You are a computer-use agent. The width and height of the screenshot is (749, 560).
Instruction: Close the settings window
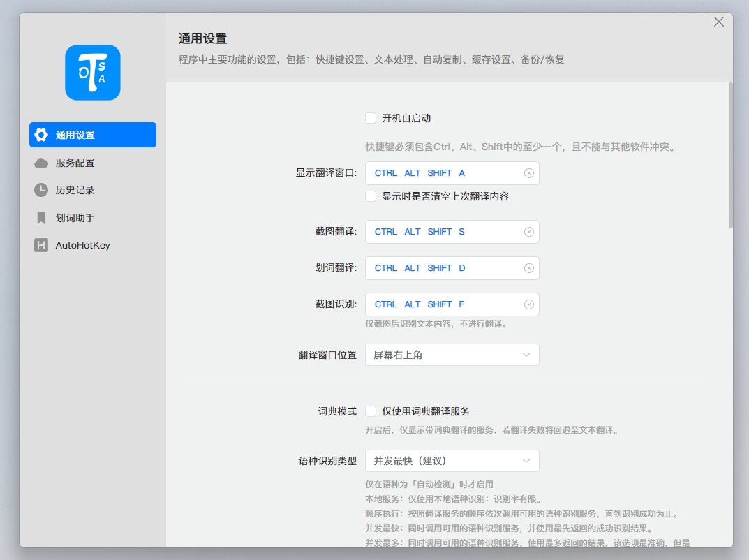(718, 22)
